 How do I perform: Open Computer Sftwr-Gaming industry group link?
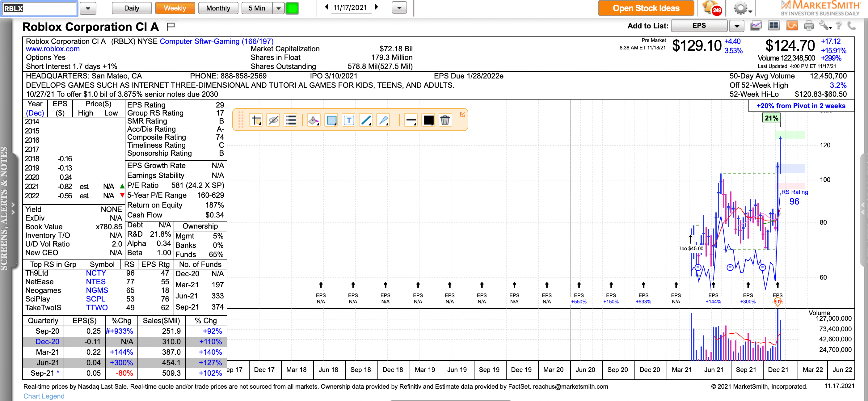[216, 41]
